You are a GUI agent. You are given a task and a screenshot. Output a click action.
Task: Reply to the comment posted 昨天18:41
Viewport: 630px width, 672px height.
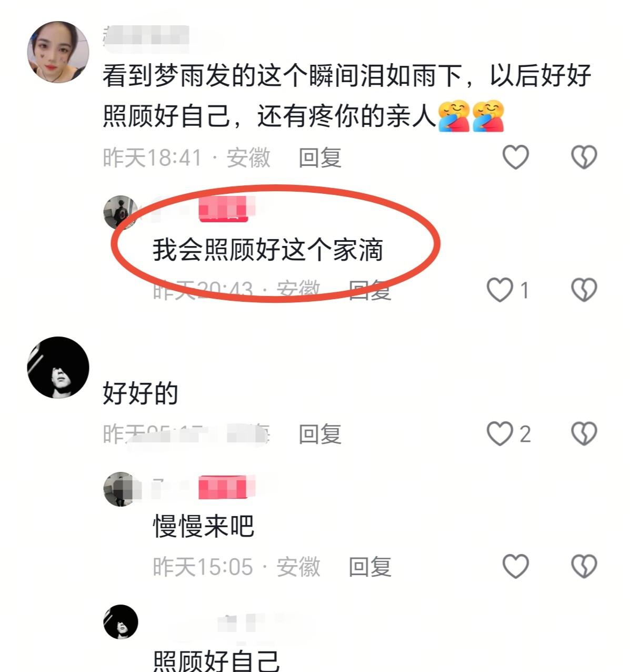coord(320,157)
